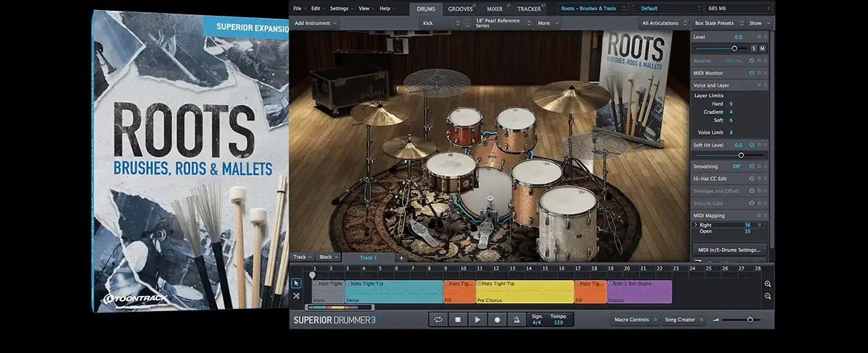Click the Loop playback button
The width and height of the screenshot is (868, 353).
(438, 319)
